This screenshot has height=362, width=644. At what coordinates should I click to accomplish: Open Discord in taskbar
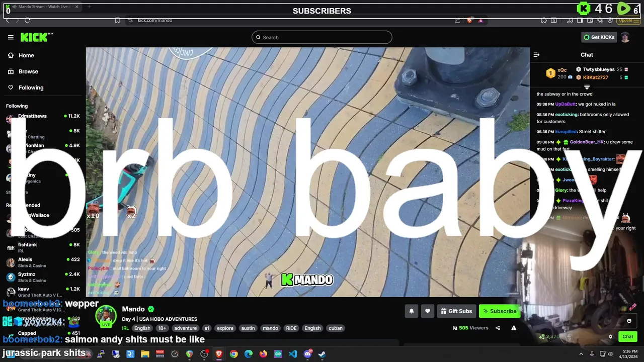(307, 354)
